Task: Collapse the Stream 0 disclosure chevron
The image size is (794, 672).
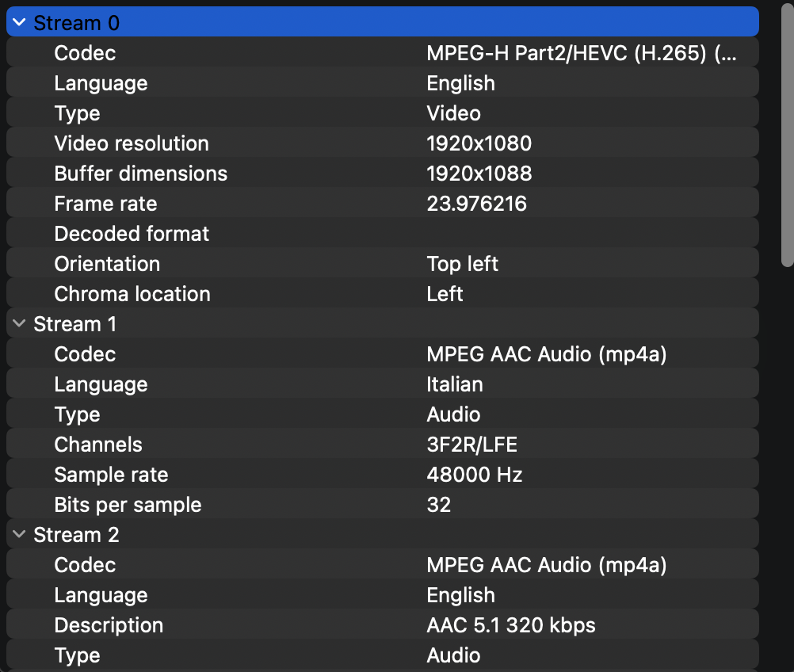Action: (19, 23)
